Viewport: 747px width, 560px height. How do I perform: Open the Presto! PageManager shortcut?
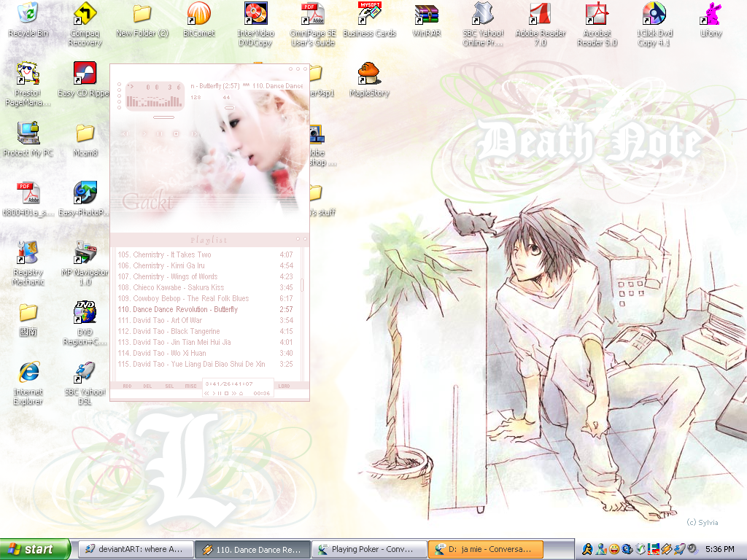28,84
